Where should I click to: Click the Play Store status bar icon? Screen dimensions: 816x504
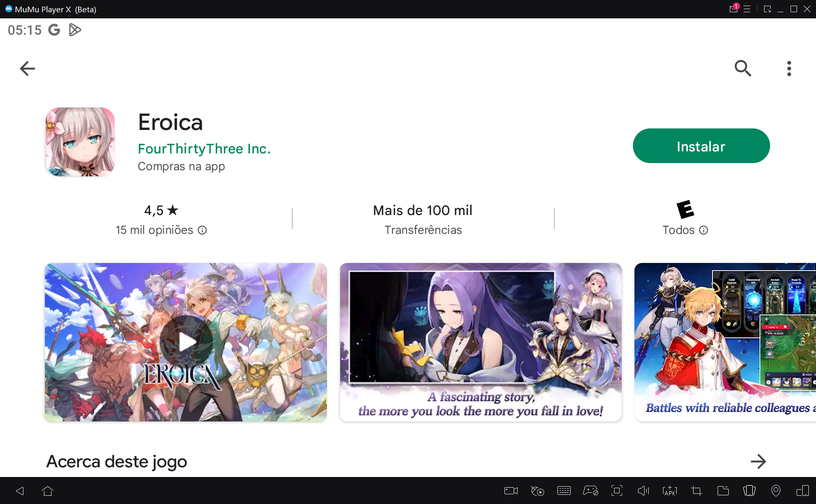(75, 30)
